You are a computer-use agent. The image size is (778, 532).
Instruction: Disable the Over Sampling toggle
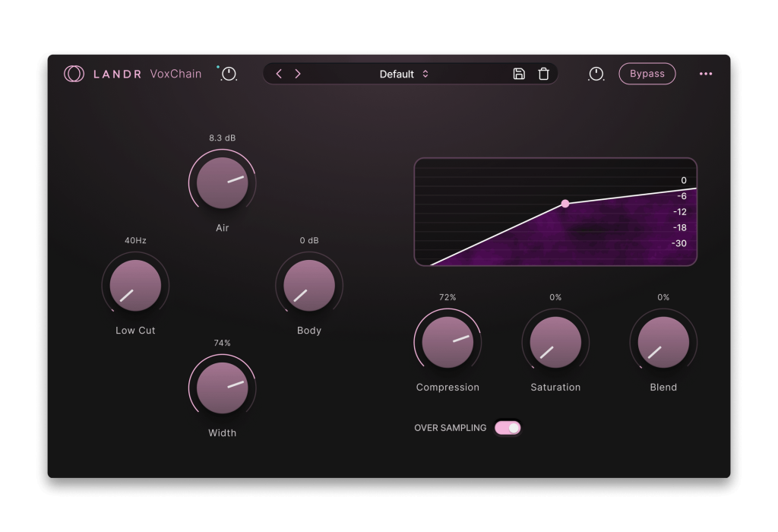[508, 428]
